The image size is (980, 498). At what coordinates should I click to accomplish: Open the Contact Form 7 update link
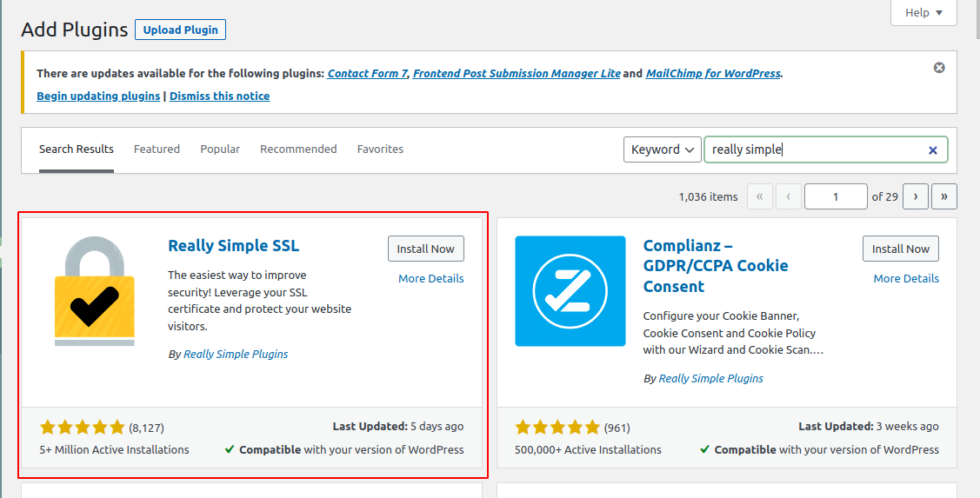[x=368, y=74]
